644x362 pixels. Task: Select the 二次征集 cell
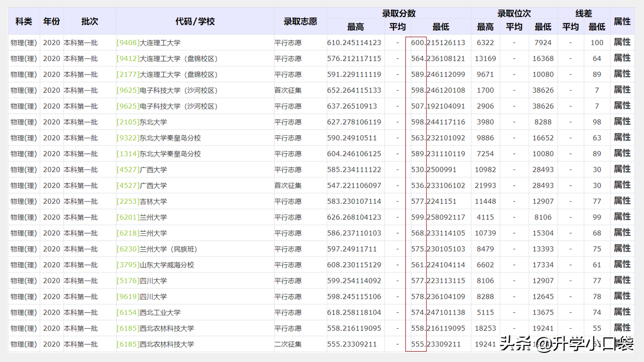coord(288,344)
